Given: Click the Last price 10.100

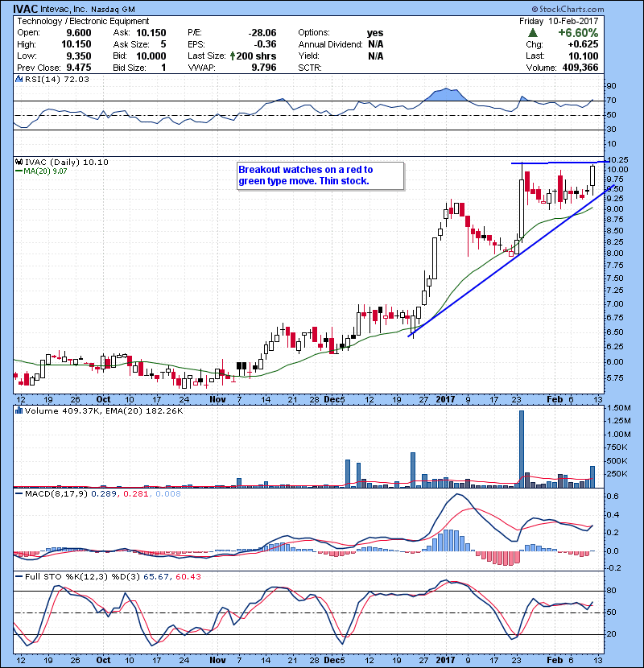Looking at the screenshot, I should point(584,56).
